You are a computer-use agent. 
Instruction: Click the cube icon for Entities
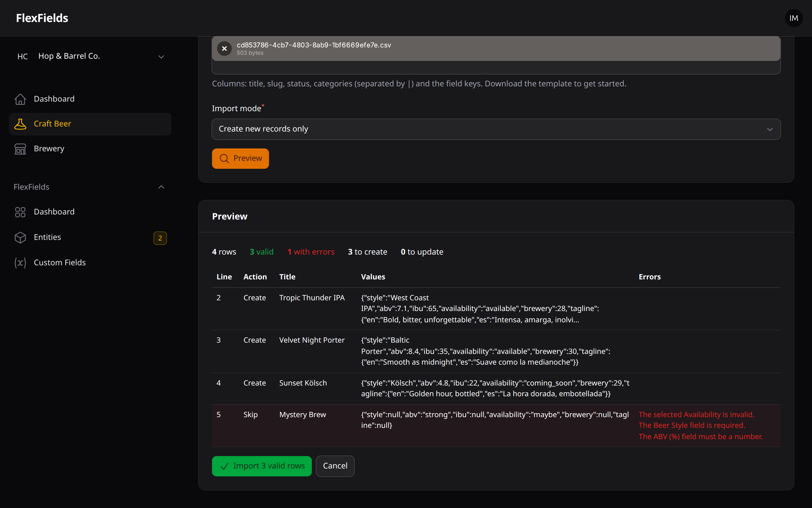(20, 237)
